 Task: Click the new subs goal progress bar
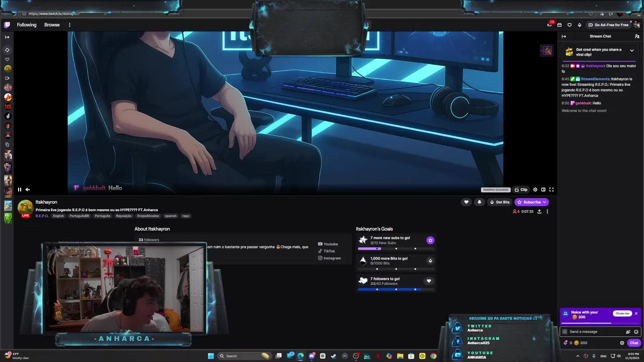pyautogui.click(x=395, y=248)
